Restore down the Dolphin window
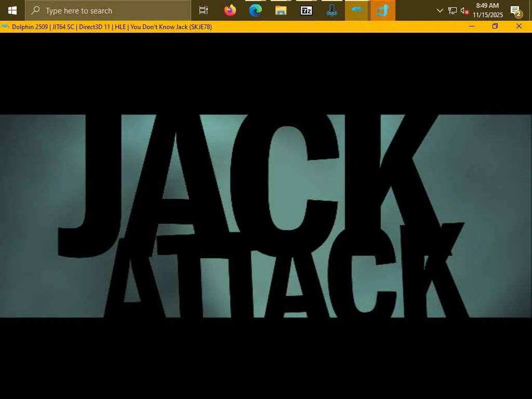 tap(495, 26)
